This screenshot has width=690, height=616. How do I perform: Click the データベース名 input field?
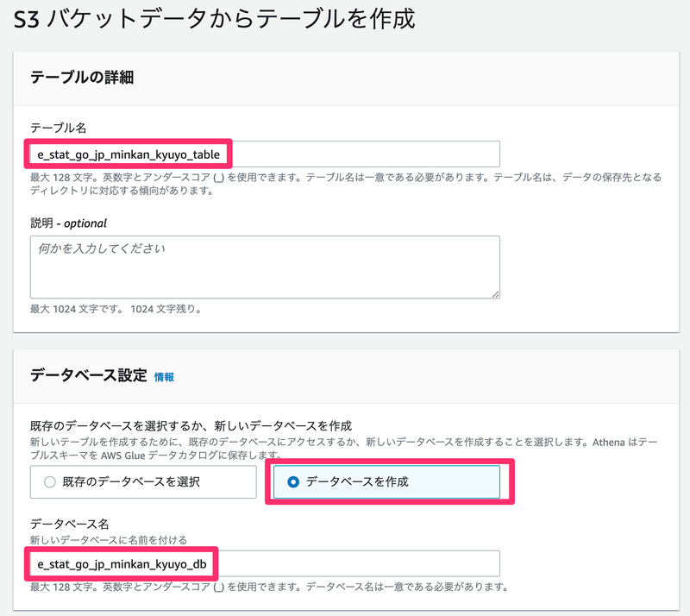[265, 563]
